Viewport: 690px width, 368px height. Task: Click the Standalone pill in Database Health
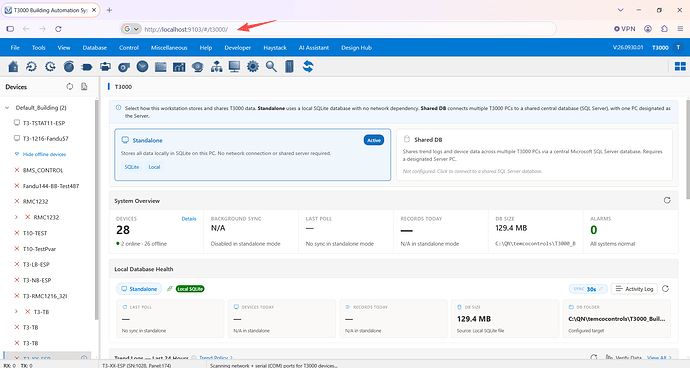click(x=139, y=289)
